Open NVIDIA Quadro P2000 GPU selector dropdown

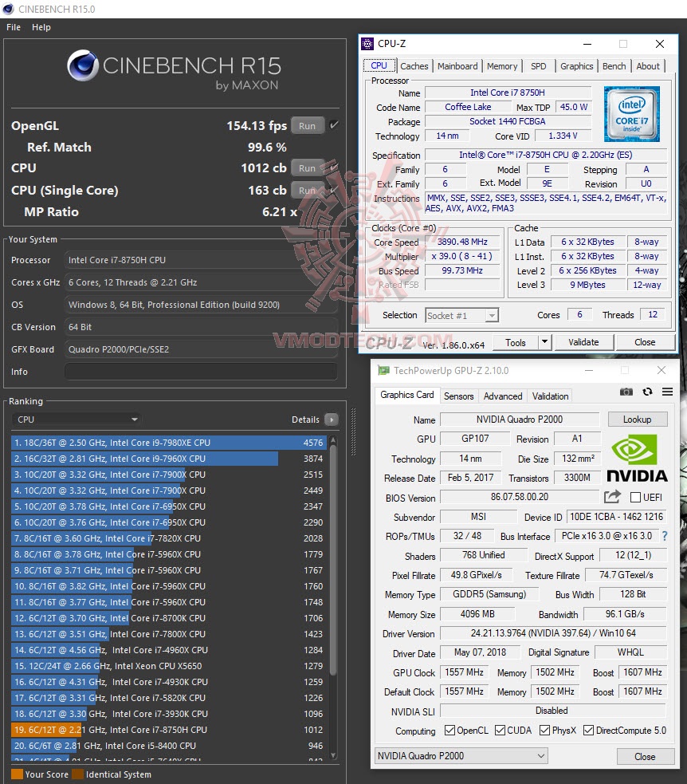tap(461, 756)
